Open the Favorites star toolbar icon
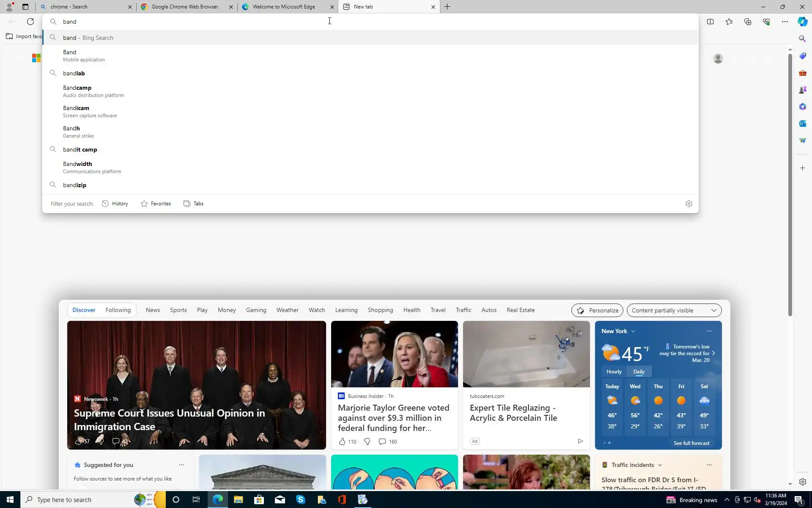The width and height of the screenshot is (812, 508). (729, 22)
